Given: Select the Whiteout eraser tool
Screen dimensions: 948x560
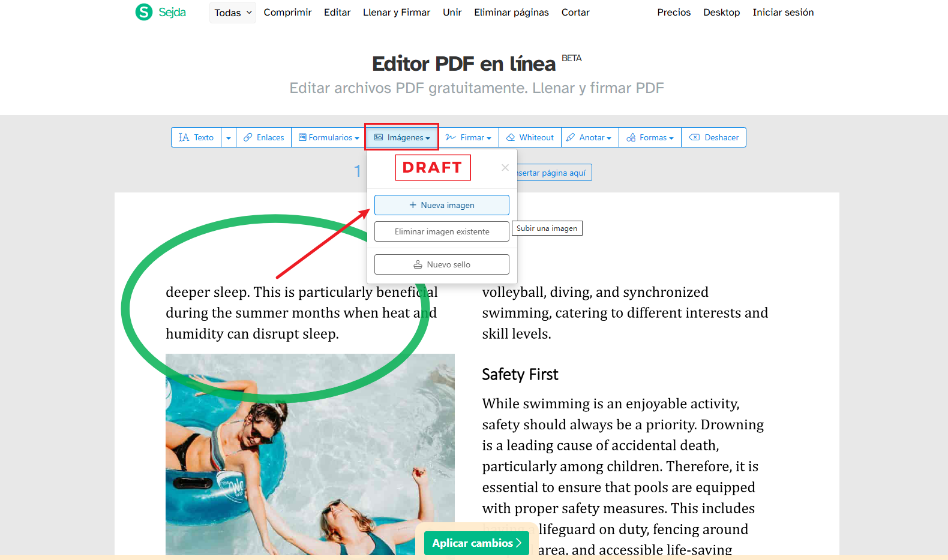Looking at the screenshot, I should [x=530, y=137].
